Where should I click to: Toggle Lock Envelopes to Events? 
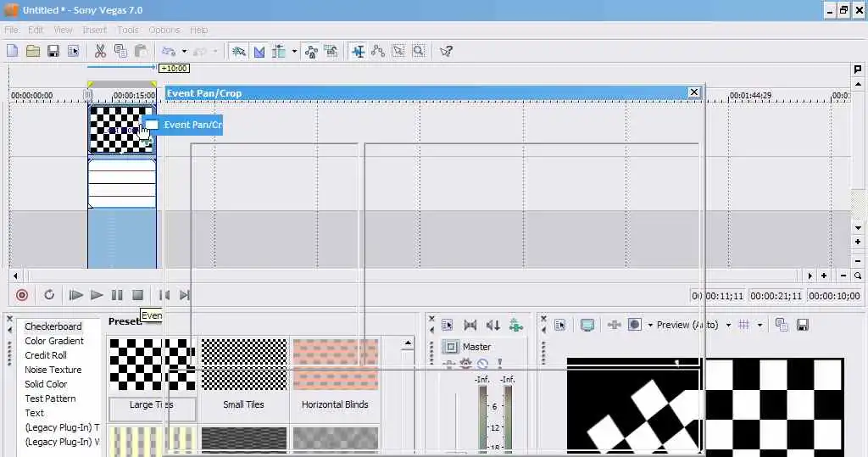point(311,52)
